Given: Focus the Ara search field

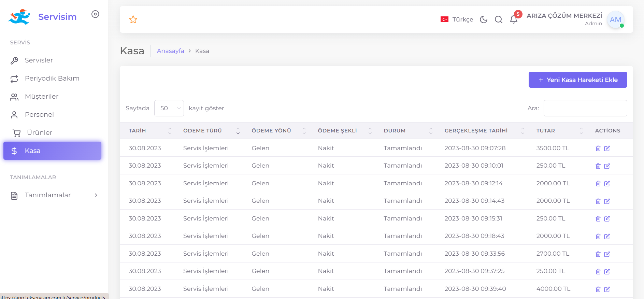Looking at the screenshot, I should coord(585,108).
